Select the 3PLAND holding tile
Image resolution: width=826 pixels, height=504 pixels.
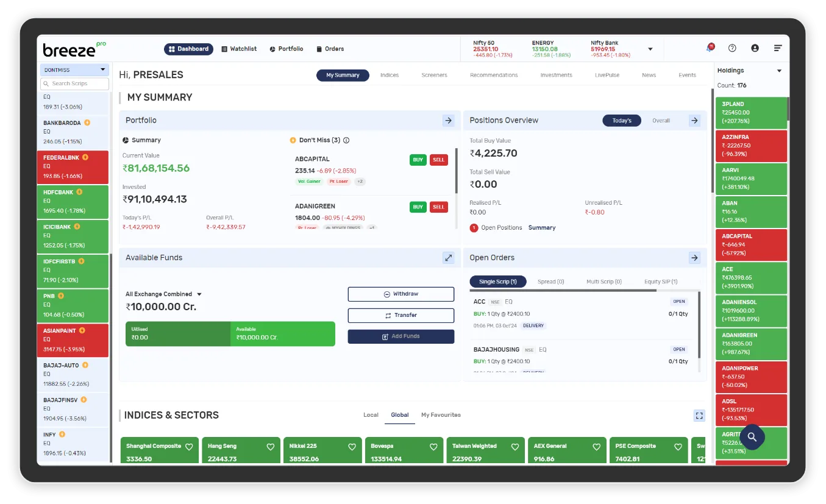coord(751,113)
